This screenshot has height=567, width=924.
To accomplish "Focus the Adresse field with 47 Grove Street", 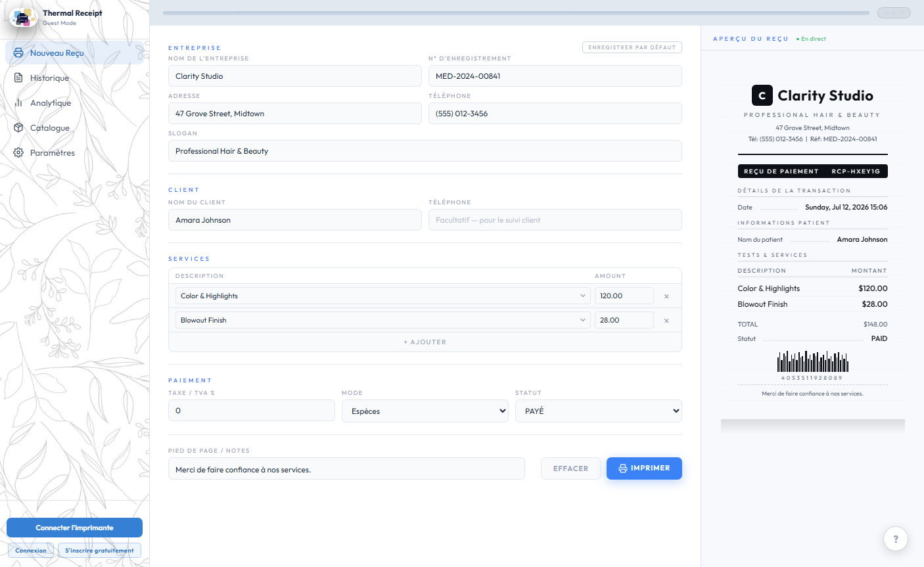I will 295,114.
